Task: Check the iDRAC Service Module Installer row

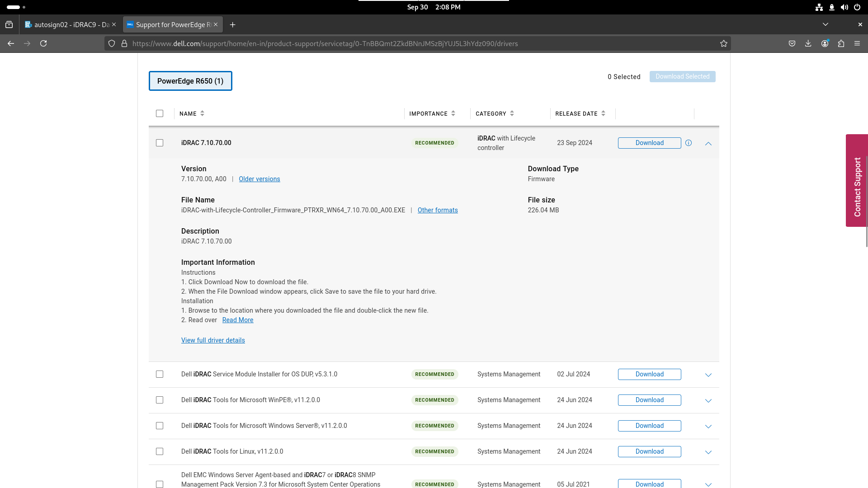Action: point(160,374)
